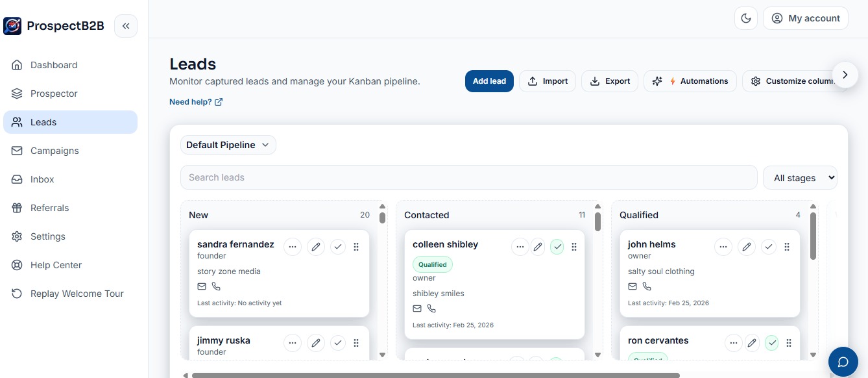Click the horizontal scrollbar of the Kanban board
Viewport: 868px width, 378px height.
[x=435, y=375]
